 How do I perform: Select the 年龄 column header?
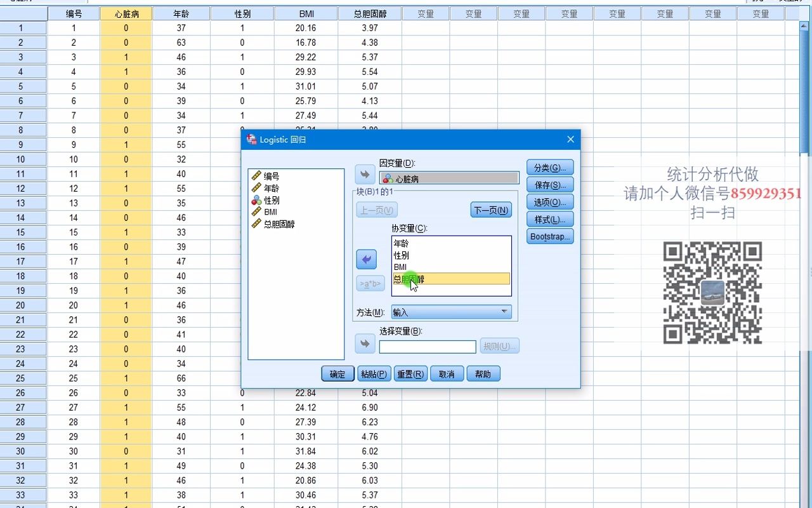click(181, 13)
